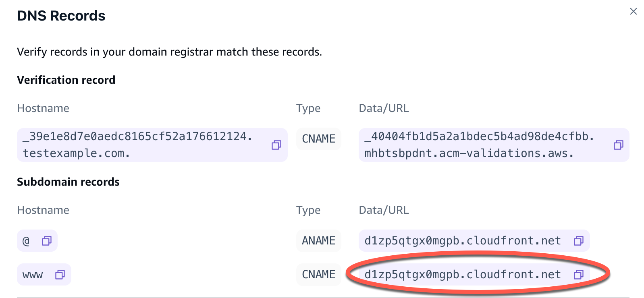Click the DNS Records title
644x298 pixels.
(61, 15)
